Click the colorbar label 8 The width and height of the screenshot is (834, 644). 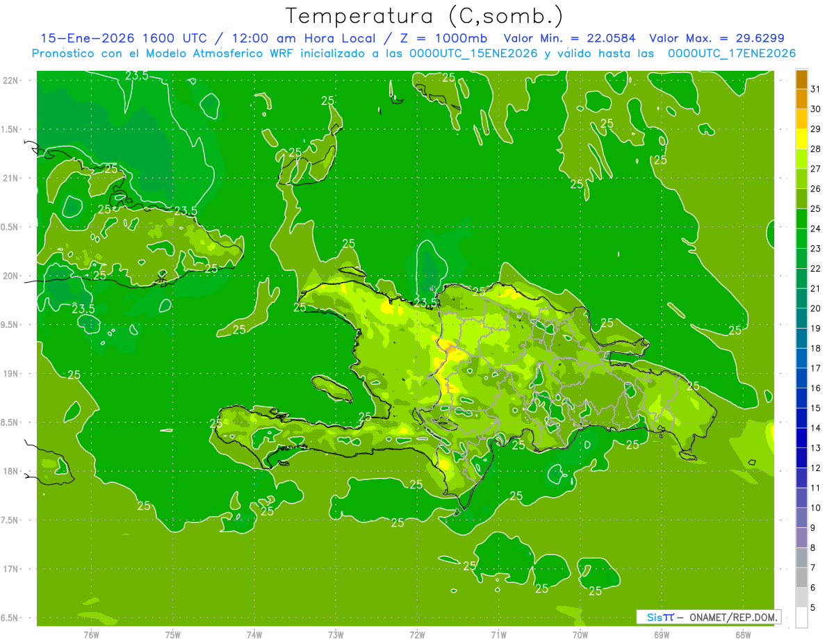point(813,547)
